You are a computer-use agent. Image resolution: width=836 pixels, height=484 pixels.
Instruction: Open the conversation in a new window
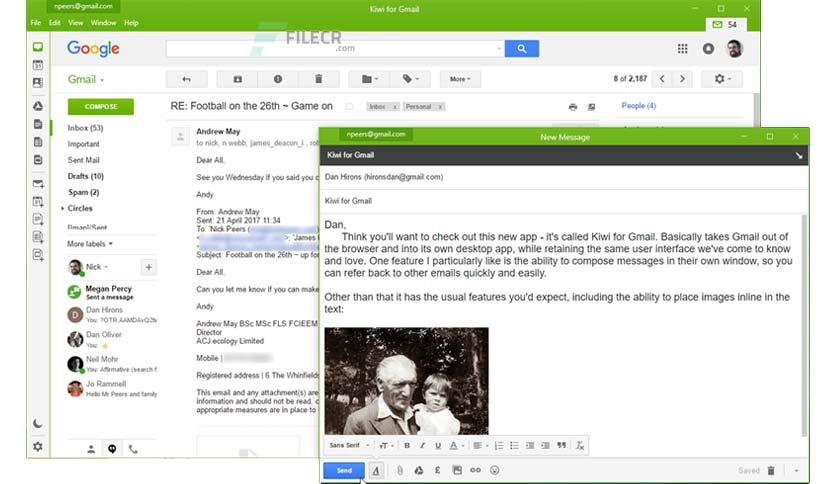coord(591,107)
